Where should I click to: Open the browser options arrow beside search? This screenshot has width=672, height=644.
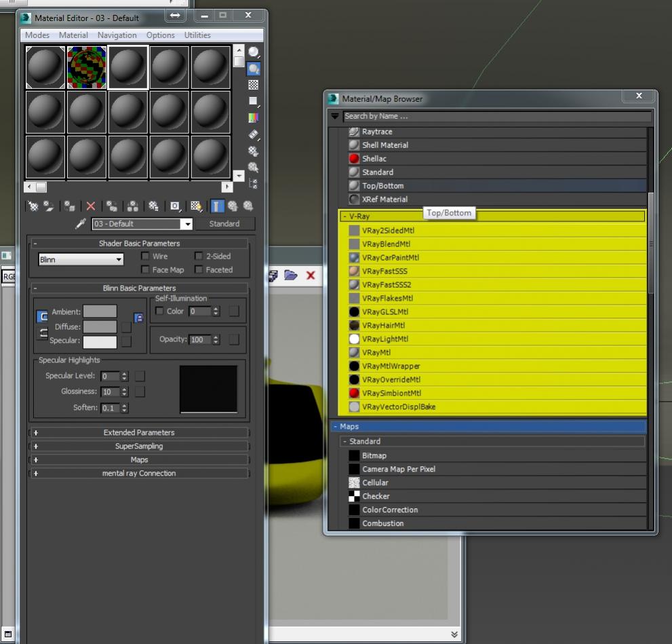[335, 116]
